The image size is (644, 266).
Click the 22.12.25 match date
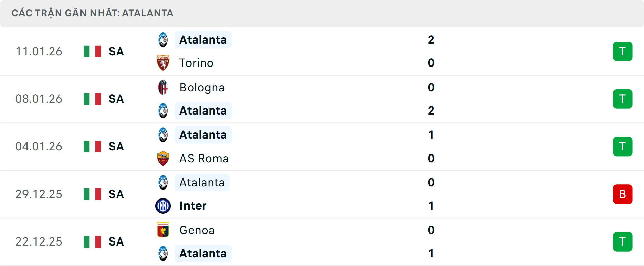[39, 242]
